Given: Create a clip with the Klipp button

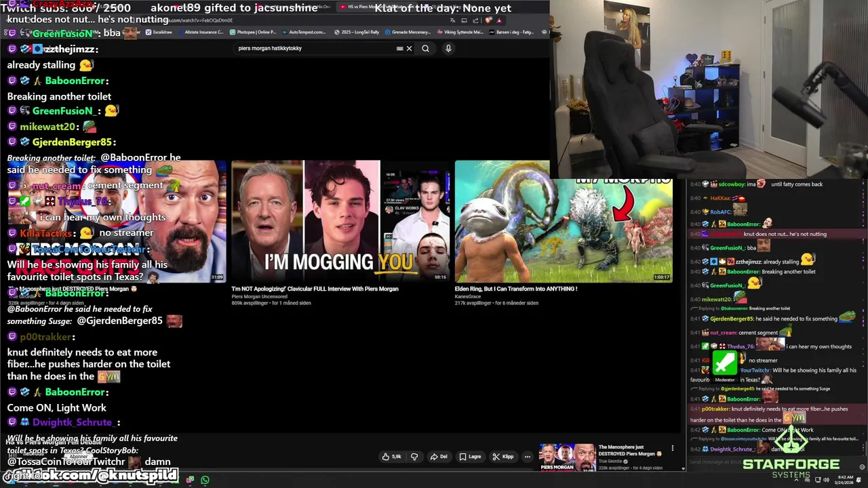Looking at the screenshot, I should pos(503,457).
